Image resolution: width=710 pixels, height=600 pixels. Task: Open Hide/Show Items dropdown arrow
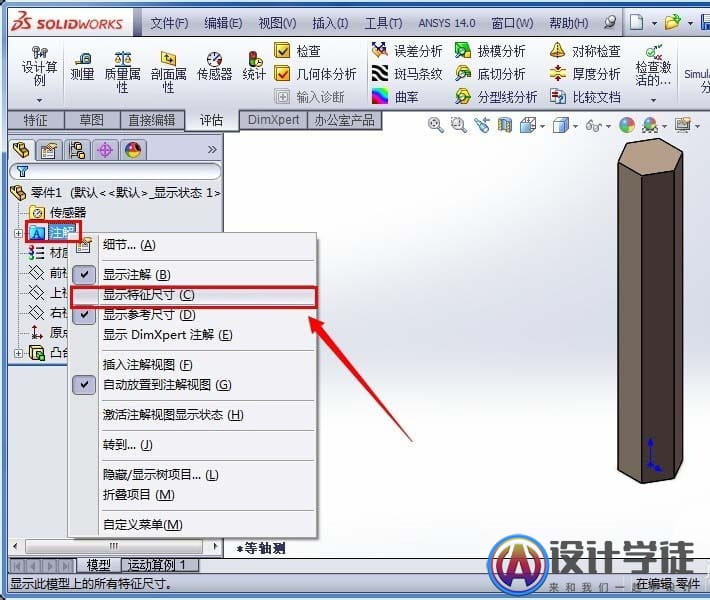click(x=608, y=126)
